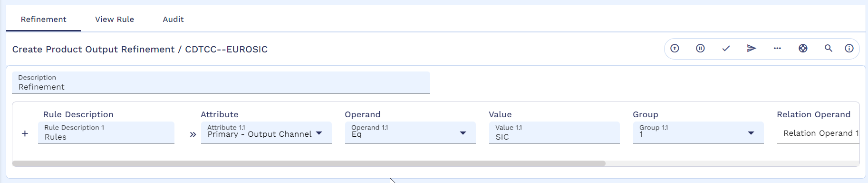Open the Audit tab

[x=173, y=19]
